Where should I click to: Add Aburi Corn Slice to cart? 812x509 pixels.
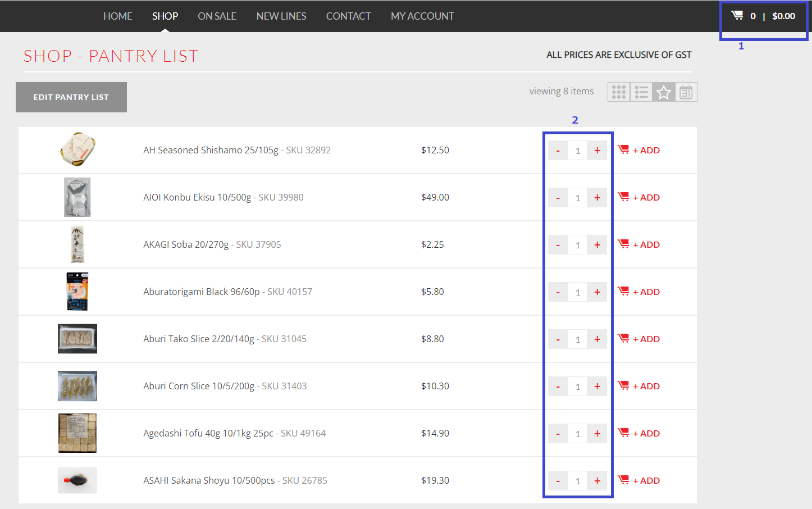tap(639, 386)
